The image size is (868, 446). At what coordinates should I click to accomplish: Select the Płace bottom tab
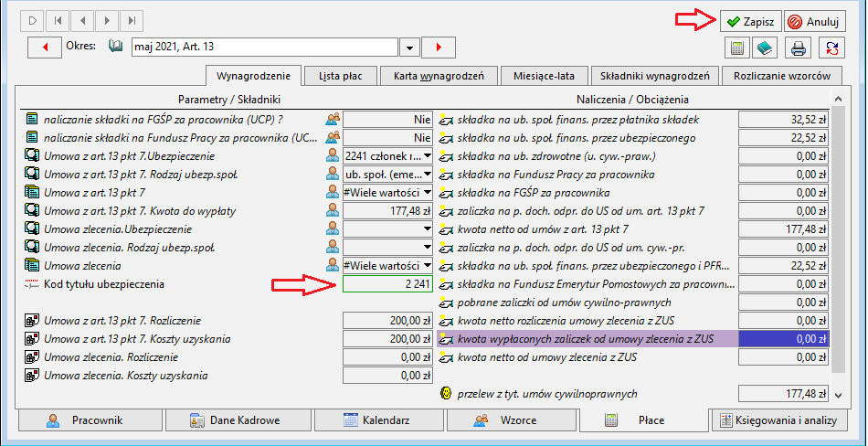point(644,420)
